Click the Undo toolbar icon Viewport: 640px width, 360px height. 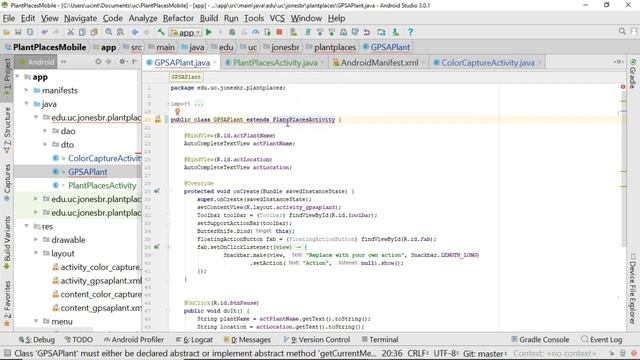point(44,32)
